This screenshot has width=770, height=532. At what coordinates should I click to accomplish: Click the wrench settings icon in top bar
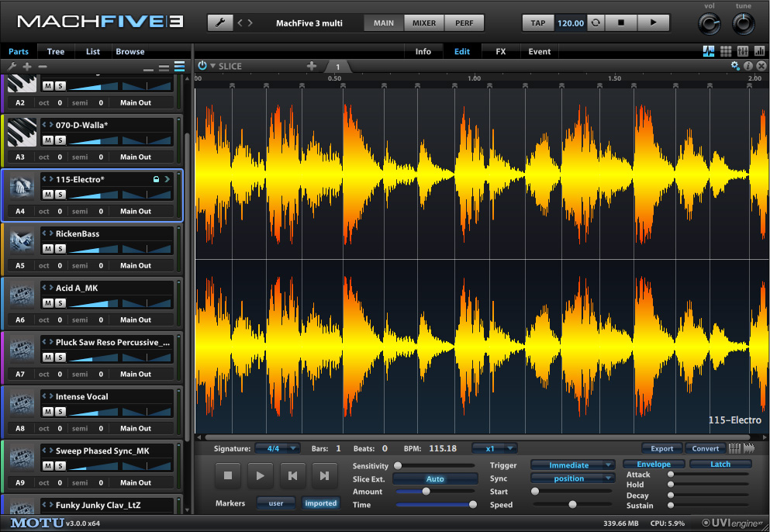pos(220,22)
